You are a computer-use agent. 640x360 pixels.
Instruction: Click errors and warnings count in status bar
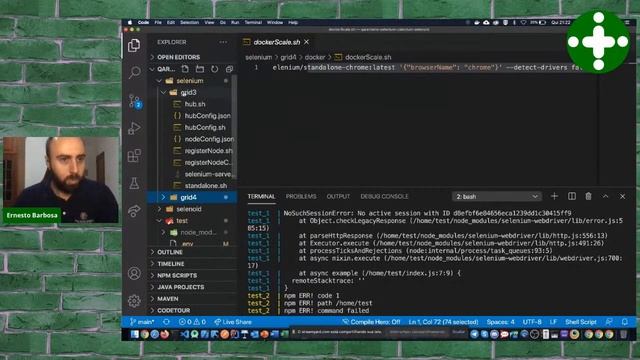pos(192,322)
